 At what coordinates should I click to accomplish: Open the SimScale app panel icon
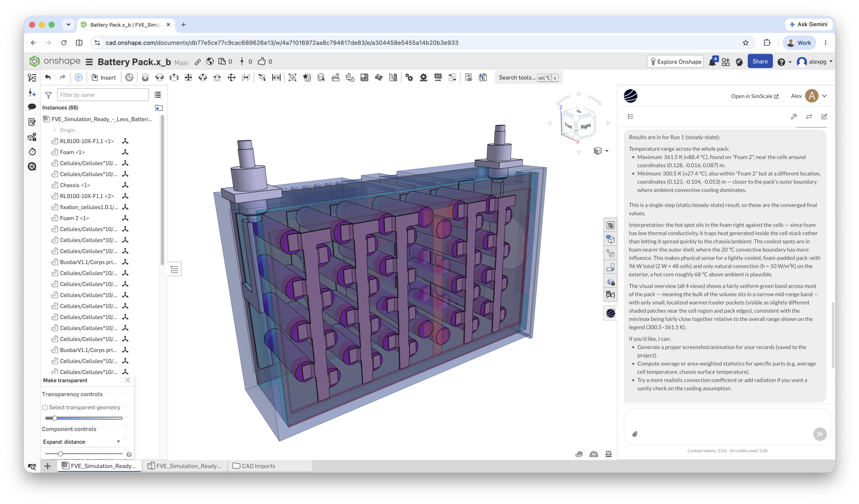[x=610, y=313]
